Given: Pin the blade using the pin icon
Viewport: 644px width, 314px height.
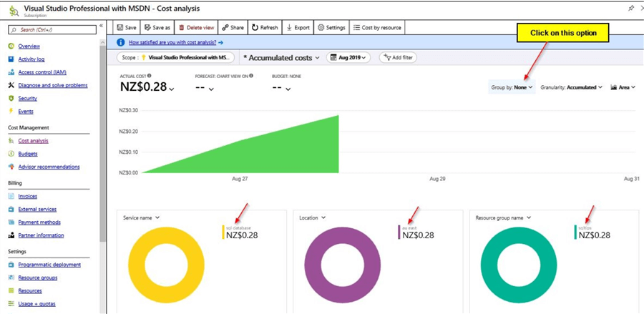Looking at the screenshot, I should click(631, 9).
